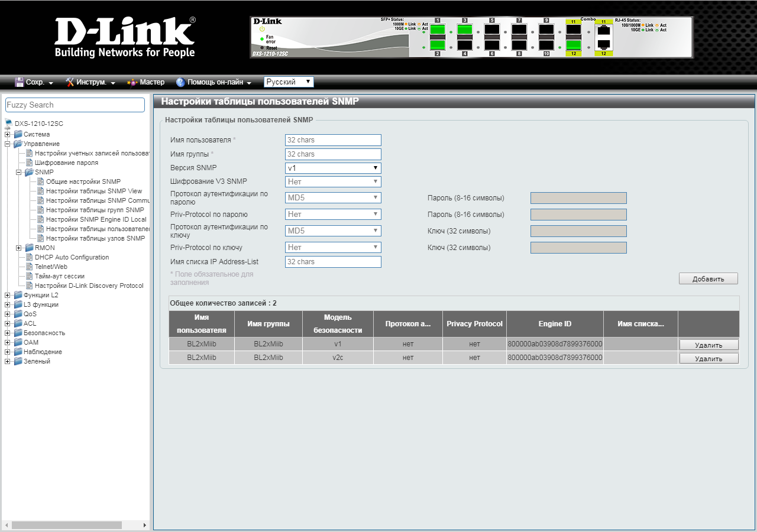Expand the RMON tree node
757x532 pixels.
pyautogui.click(x=19, y=248)
